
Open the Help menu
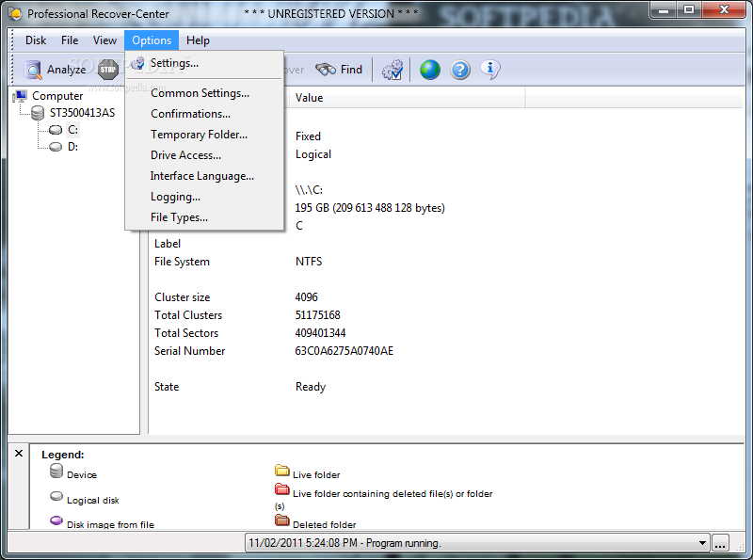(x=198, y=40)
